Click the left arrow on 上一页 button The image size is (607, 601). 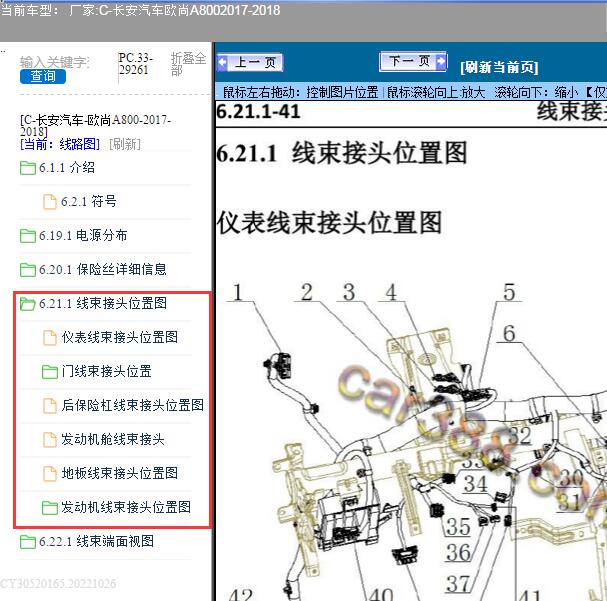click(222, 62)
